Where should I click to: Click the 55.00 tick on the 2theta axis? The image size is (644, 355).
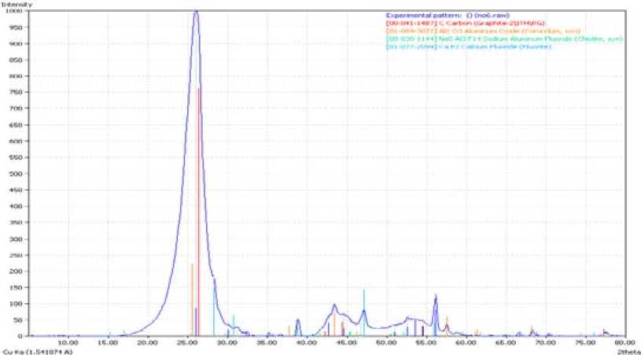click(x=427, y=342)
